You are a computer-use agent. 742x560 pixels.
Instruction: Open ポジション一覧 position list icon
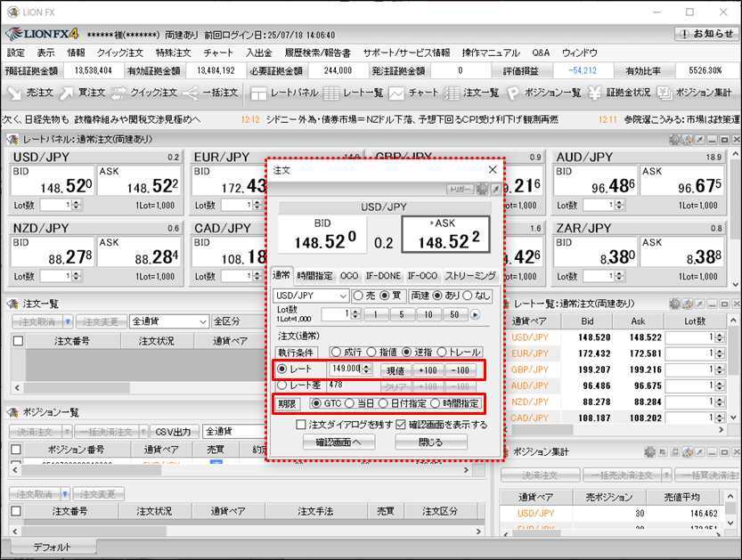coord(544,93)
